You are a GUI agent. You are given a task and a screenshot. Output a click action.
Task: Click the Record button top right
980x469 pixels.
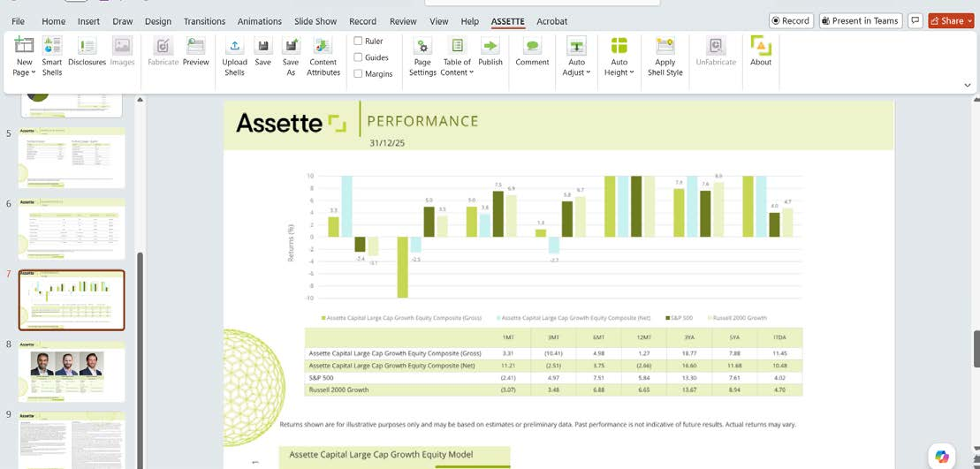791,20
